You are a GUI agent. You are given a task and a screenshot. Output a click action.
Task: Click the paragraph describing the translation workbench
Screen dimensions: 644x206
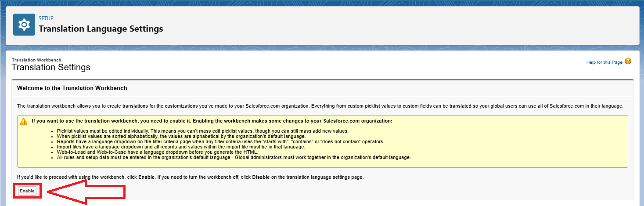320,106
